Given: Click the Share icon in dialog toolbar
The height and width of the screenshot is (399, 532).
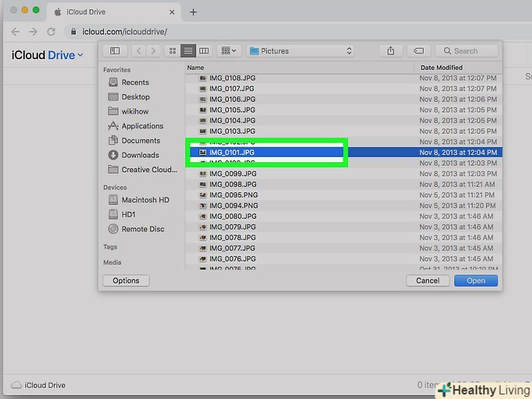Looking at the screenshot, I should 391,50.
